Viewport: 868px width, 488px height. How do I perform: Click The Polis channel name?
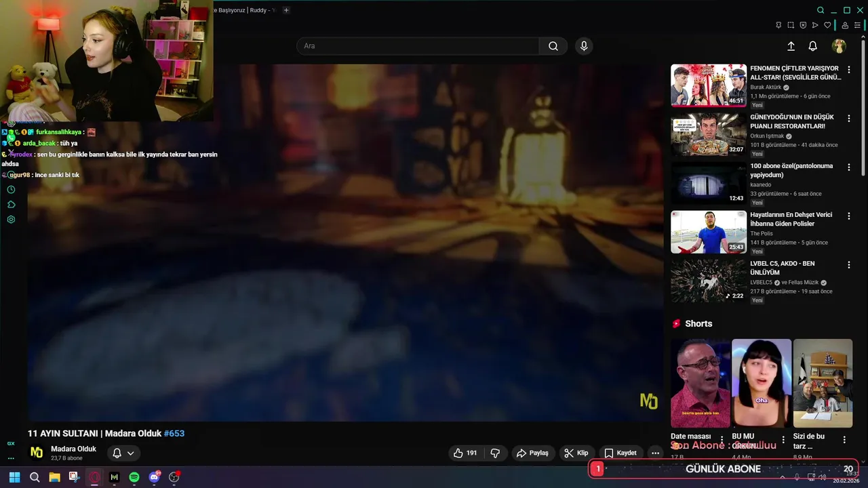761,234
